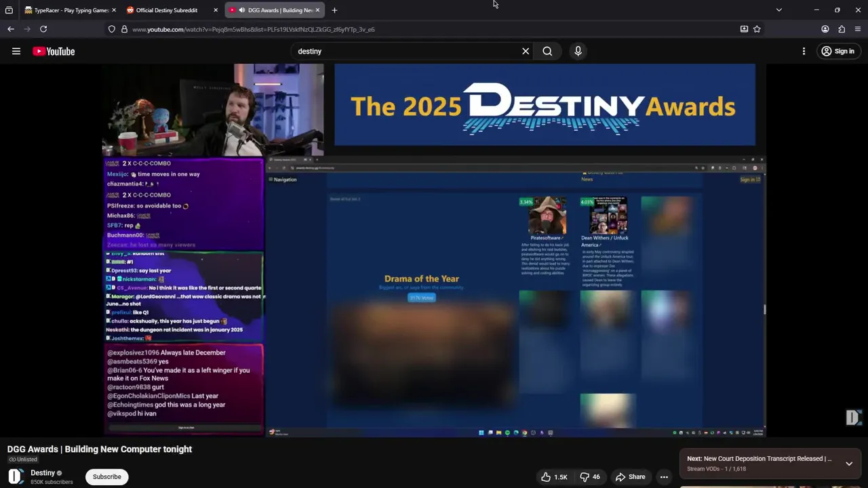Open the recent tabs view icon at far left
This screenshot has width=868, height=488.
[9, 10]
